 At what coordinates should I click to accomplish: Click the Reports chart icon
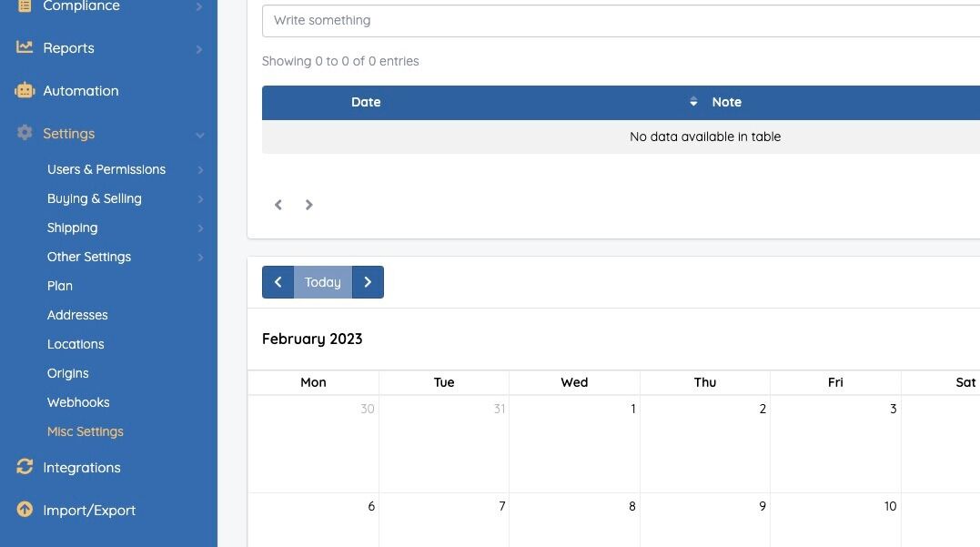point(25,47)
